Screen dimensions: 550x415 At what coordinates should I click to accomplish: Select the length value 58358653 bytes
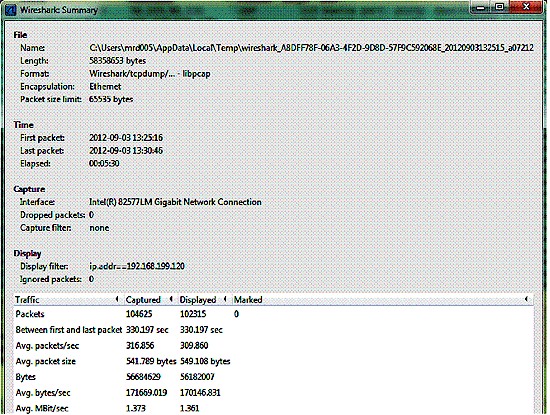point(118,61)
